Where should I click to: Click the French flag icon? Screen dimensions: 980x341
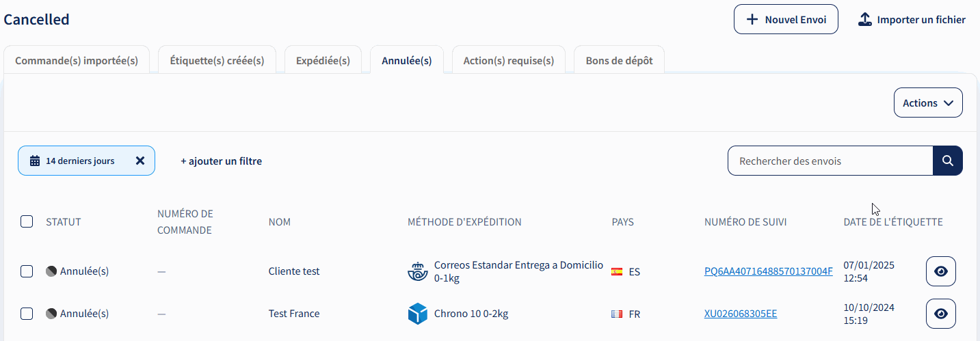(x=617, y=314)
